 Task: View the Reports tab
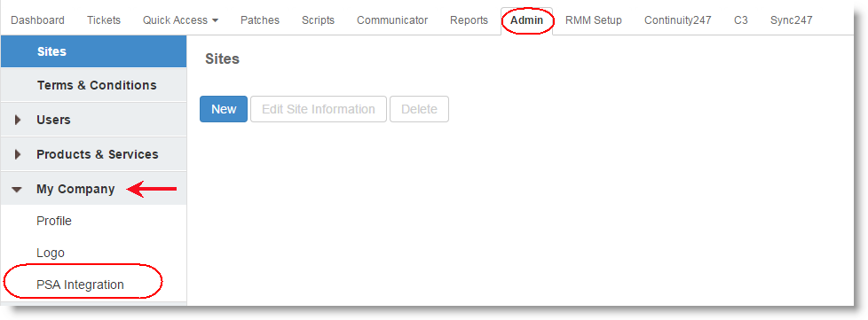coord(469,20)
